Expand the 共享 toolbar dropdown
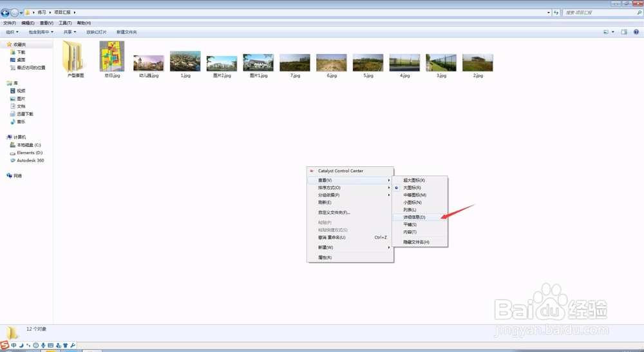Screen dimensions: 644x352 (70, 32)
